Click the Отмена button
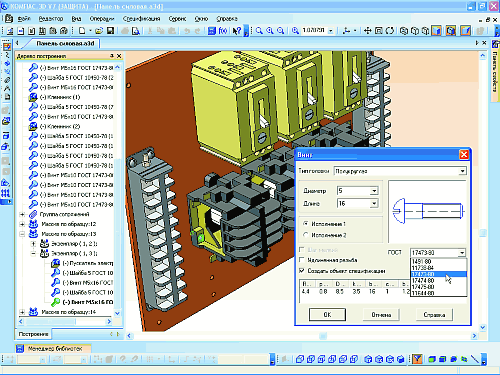500x375 pixels. pos(381,314)
